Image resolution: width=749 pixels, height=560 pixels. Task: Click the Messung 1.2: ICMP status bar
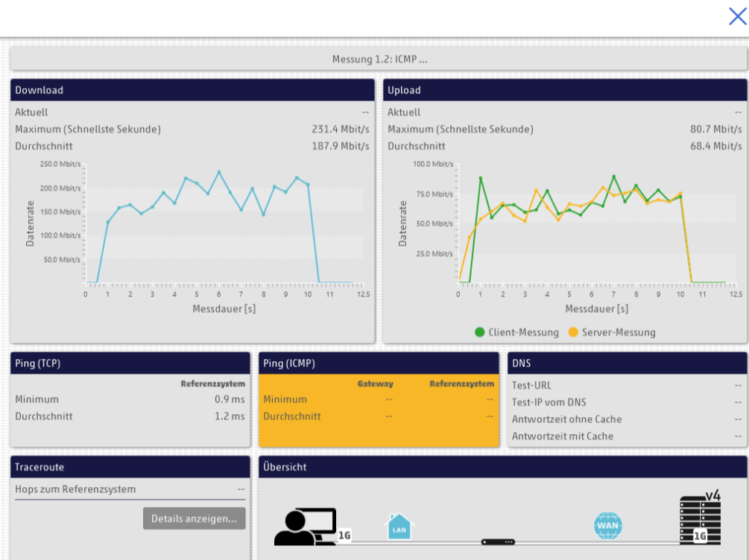click(x=379, y=59)
